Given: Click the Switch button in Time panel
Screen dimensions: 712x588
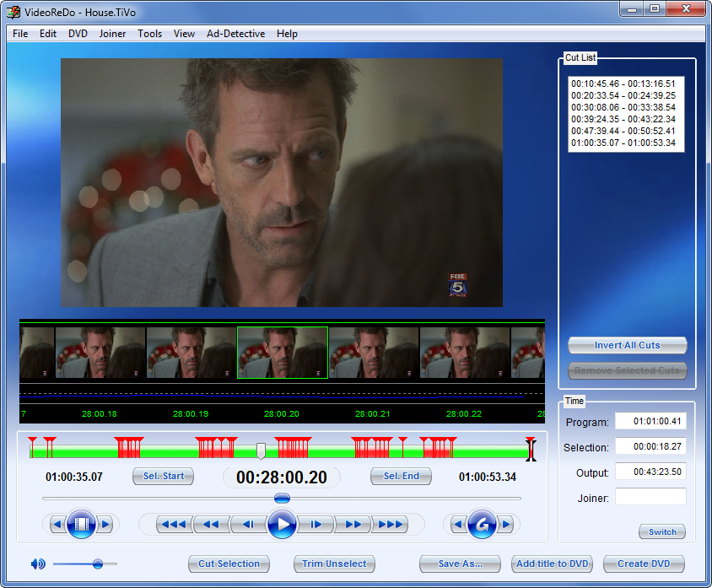Looking at the screenshot, I should (662, 531).
